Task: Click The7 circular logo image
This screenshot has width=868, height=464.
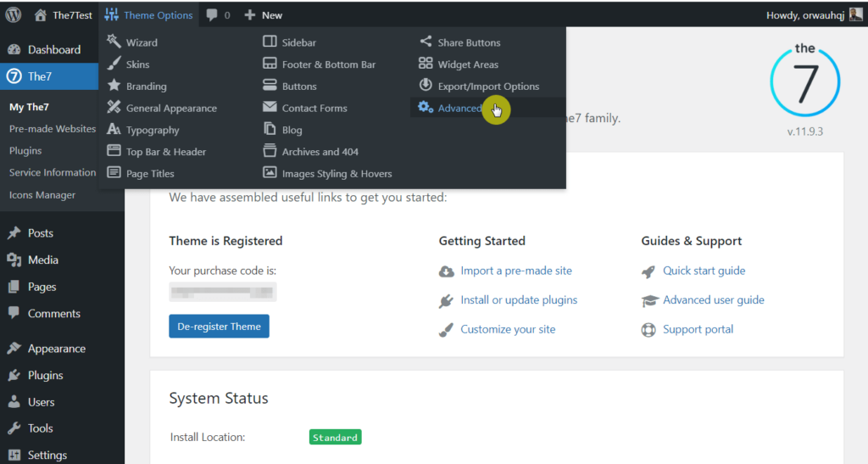Action: click(805, 81)
